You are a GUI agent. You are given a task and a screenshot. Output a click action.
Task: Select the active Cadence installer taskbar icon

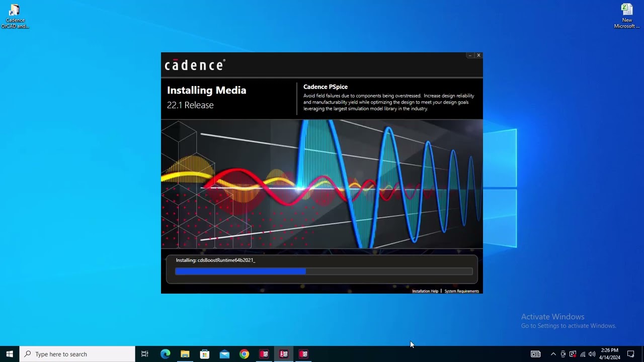tap(284, 354)
